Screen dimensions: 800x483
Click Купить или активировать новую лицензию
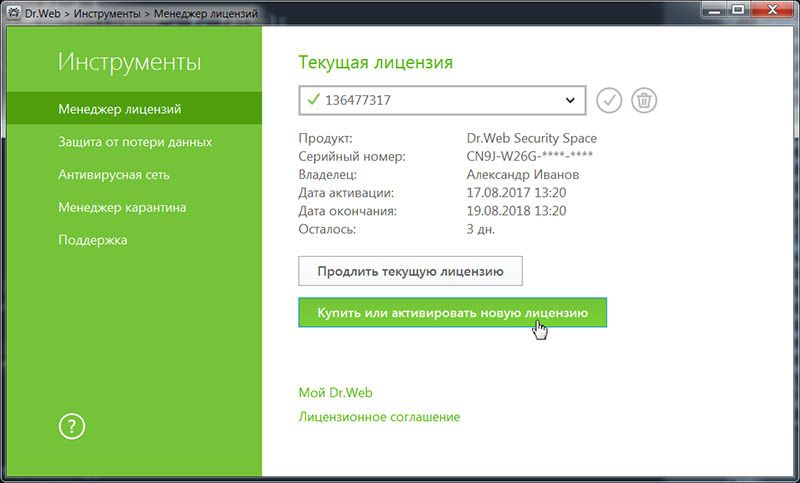click(453, 313)
